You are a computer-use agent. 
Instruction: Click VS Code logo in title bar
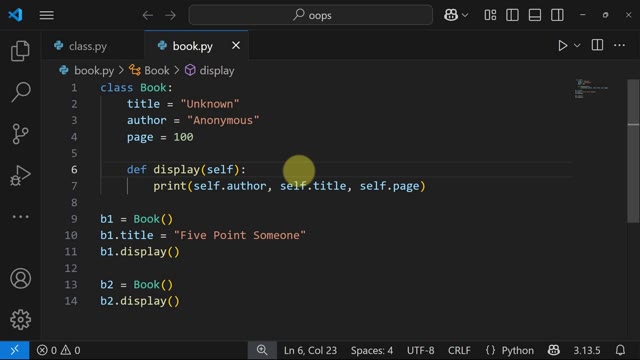click(x=16, y=15)
